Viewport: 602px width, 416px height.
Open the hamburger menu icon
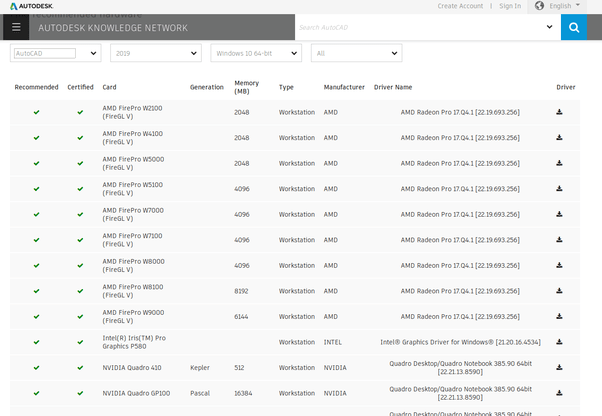click(16, 27)
